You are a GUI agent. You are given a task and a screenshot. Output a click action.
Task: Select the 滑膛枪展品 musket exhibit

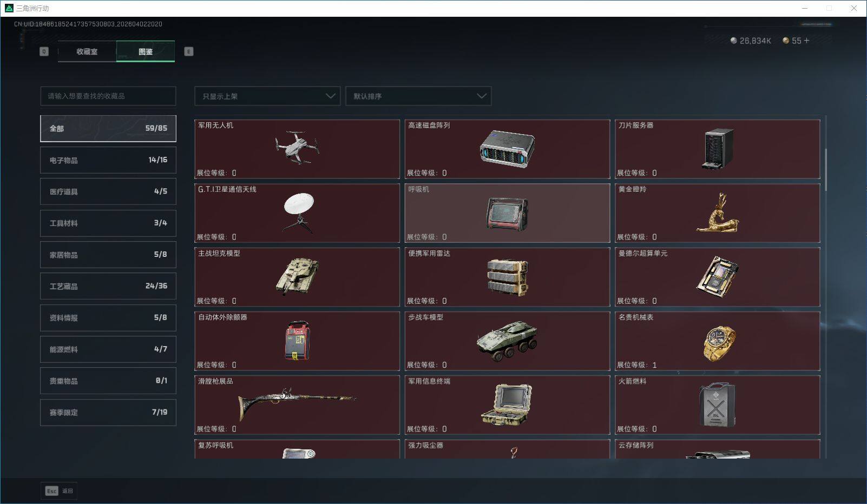pos(297,404)
